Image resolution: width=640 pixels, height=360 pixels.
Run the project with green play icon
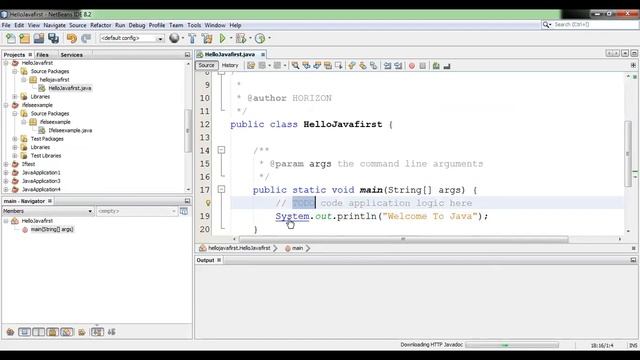222,38
